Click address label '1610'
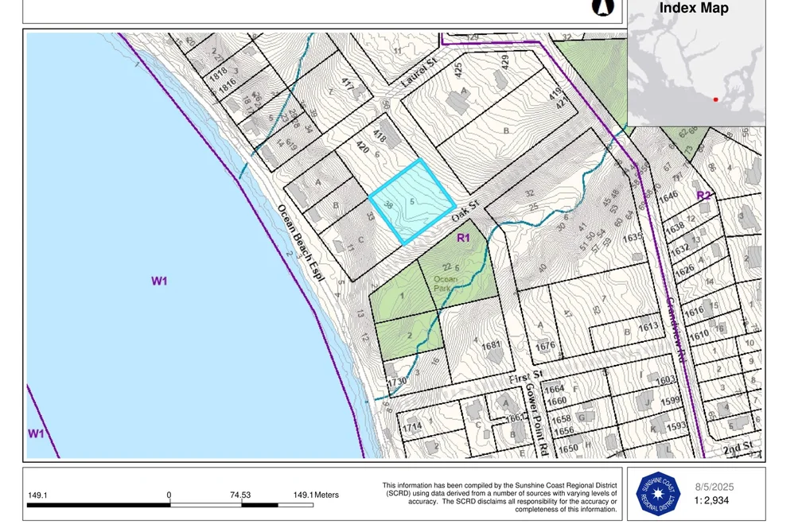806x532 pixels. [x=699, y=336]
